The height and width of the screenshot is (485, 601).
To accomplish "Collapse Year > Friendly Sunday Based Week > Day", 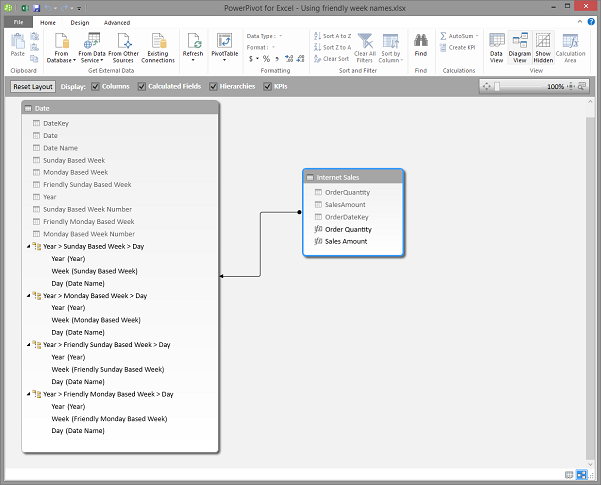I will 28,345.
